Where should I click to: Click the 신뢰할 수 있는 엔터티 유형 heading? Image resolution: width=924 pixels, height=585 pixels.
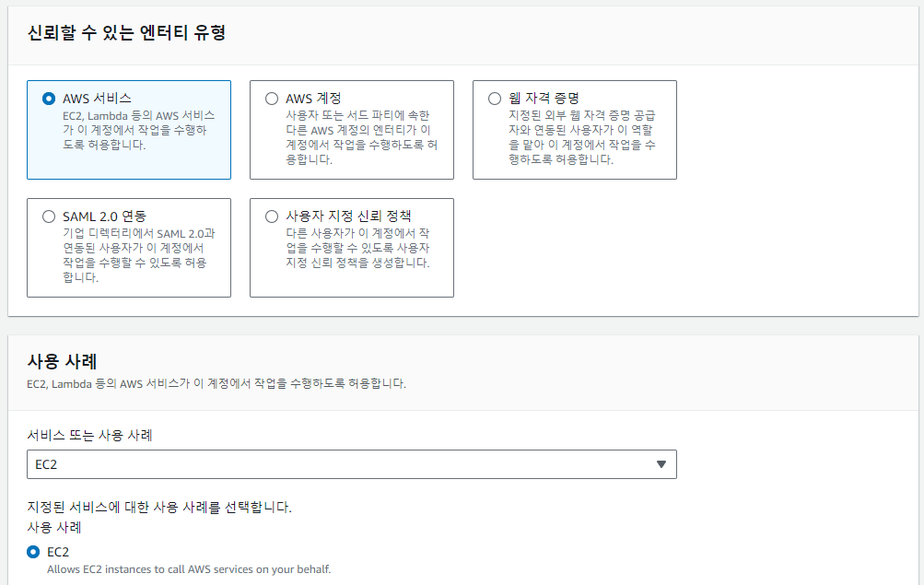tap(127, 32)
